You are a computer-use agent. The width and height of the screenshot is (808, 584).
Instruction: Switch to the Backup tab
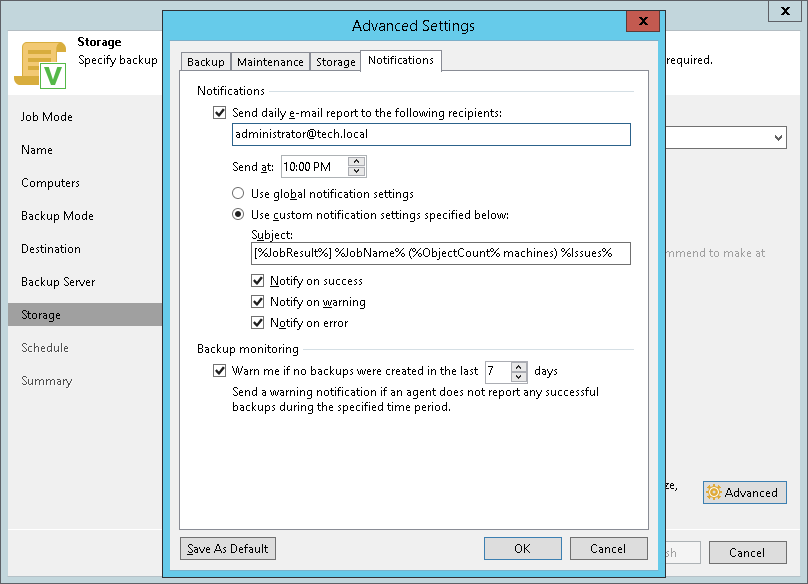pyautogui.click(x=206, y=62)
